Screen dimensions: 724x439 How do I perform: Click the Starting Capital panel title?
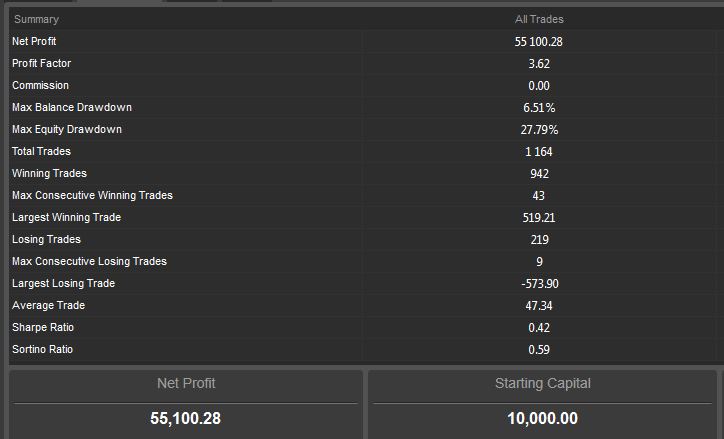(x=543, y=383)
